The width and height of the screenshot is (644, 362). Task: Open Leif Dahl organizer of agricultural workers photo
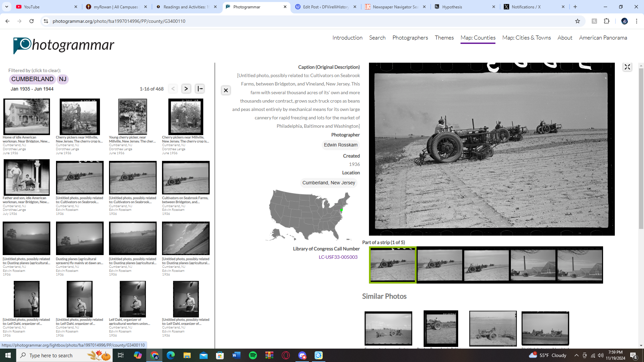pos(132,299)
